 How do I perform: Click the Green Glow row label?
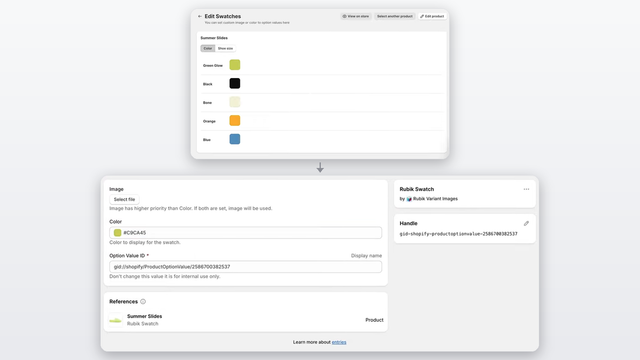[x=213, y=65]
